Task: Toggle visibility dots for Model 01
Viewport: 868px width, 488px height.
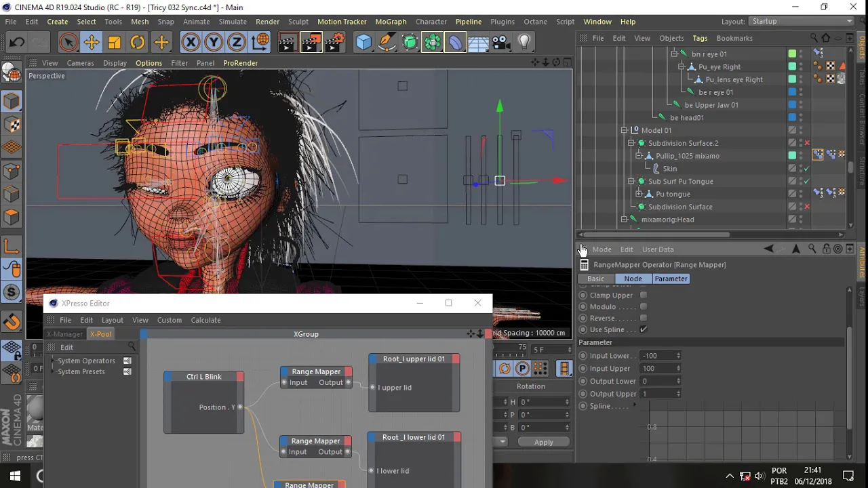Action: click(800, 130)
